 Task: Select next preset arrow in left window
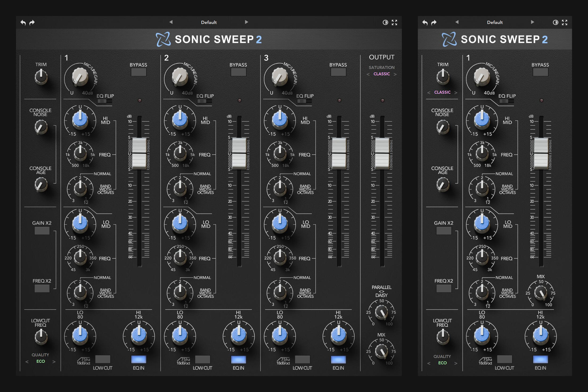click(x=247, y=22)
